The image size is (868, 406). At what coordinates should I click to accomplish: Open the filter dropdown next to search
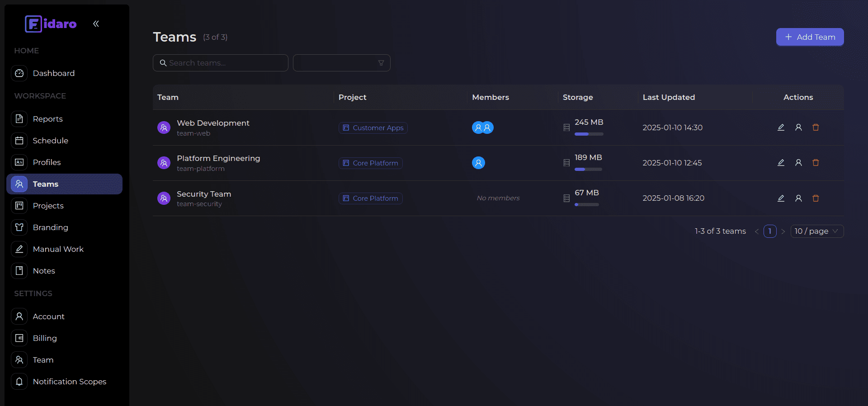coord(341,63)
